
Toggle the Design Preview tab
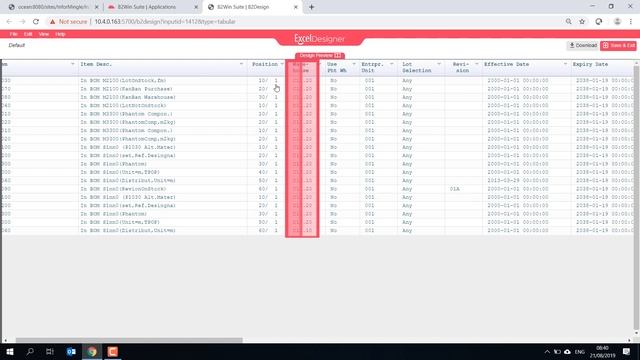point(320,56)
